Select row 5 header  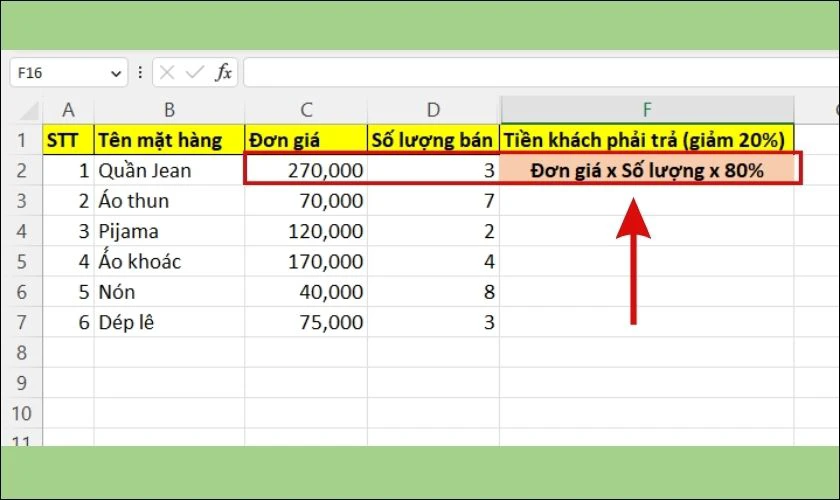[21, 262]
